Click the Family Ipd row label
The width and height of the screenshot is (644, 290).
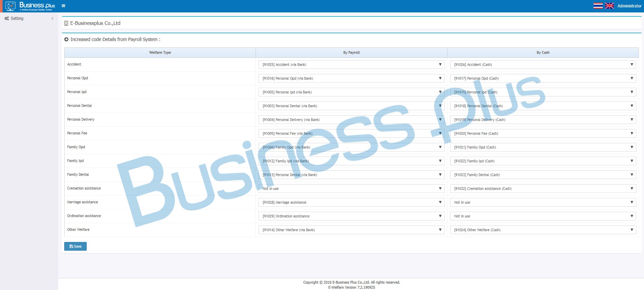point(75,161)
